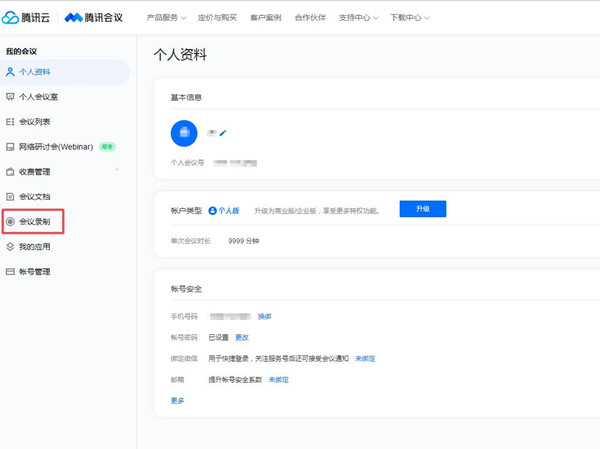Click the 腾讯云 logo
Viewport: 600px width, 449px height.
click(28, 17)
